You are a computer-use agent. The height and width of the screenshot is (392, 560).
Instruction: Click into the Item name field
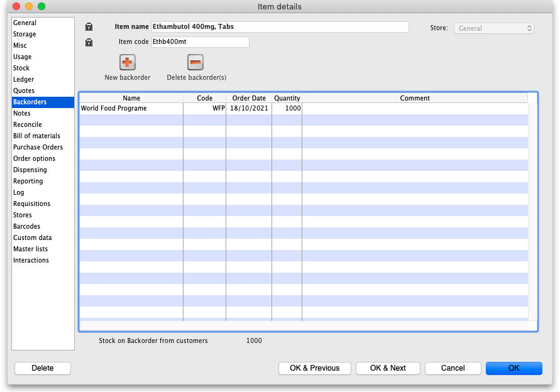[x=280, y=27]
